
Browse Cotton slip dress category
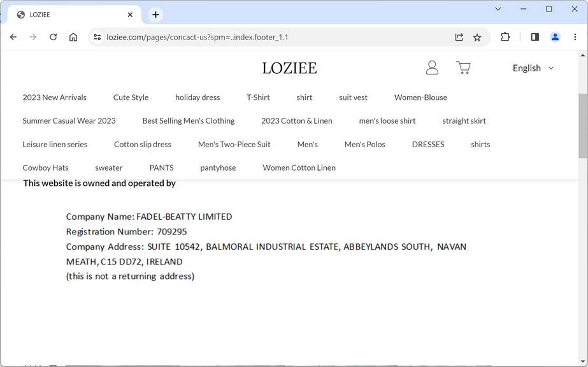point(143,145)
